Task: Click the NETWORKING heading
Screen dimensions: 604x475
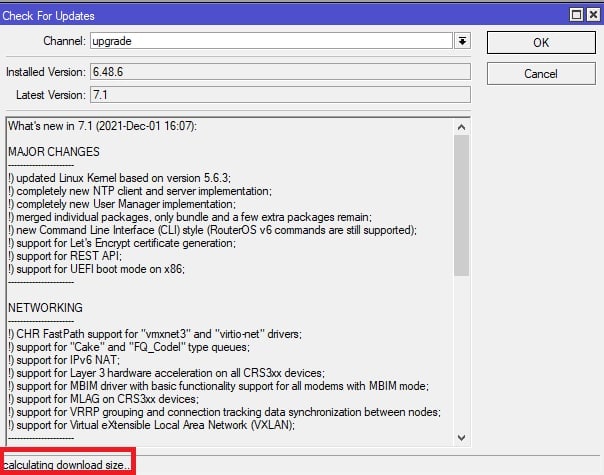Action: tap(45, 308)
